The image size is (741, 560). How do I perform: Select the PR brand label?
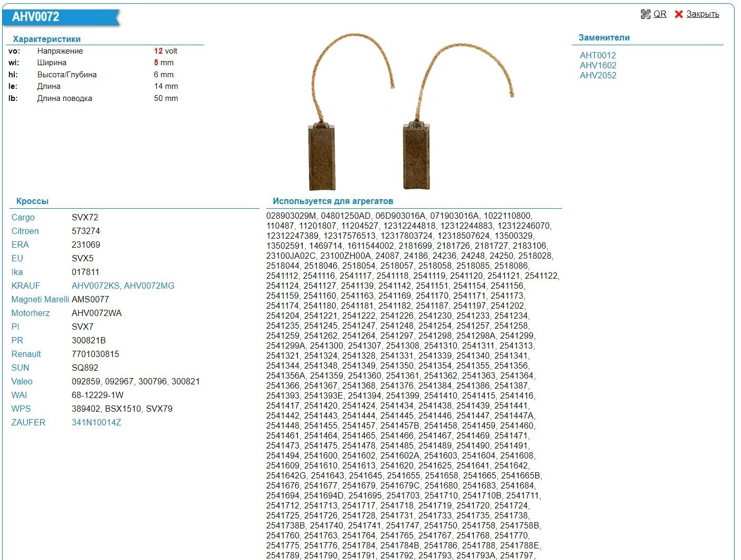(17, 340)
